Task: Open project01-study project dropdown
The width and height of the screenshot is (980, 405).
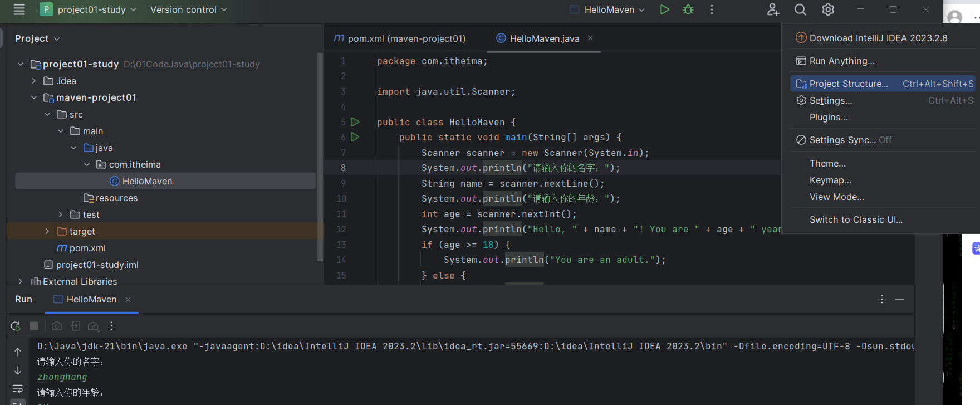Action: click(97, 9)
